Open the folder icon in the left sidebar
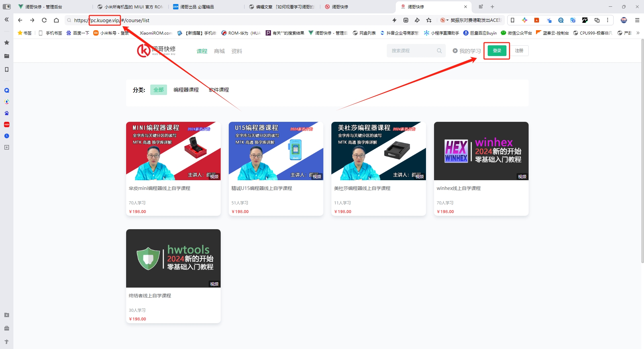The width and height of the screenshot is (644, 349). click(x=7, y=56)
